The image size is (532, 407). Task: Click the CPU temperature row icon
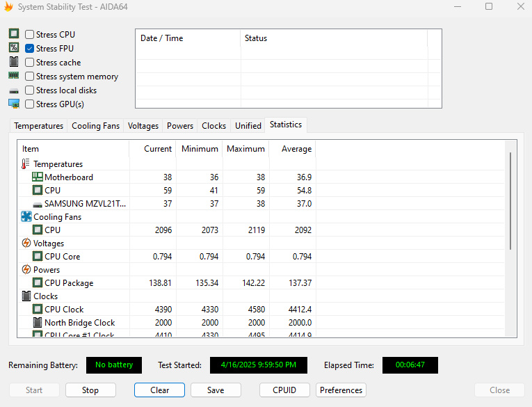point(38,190)
